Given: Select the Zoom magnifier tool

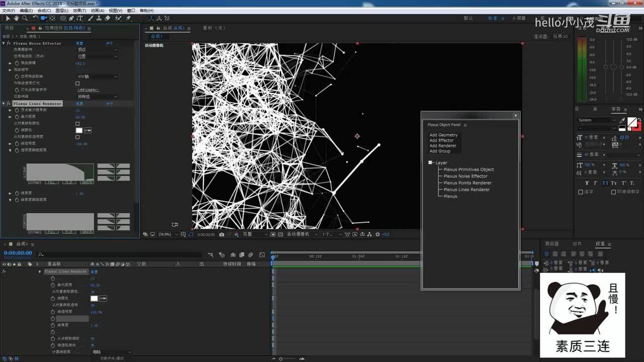Looking at the screenshot, I should [25, 18].
